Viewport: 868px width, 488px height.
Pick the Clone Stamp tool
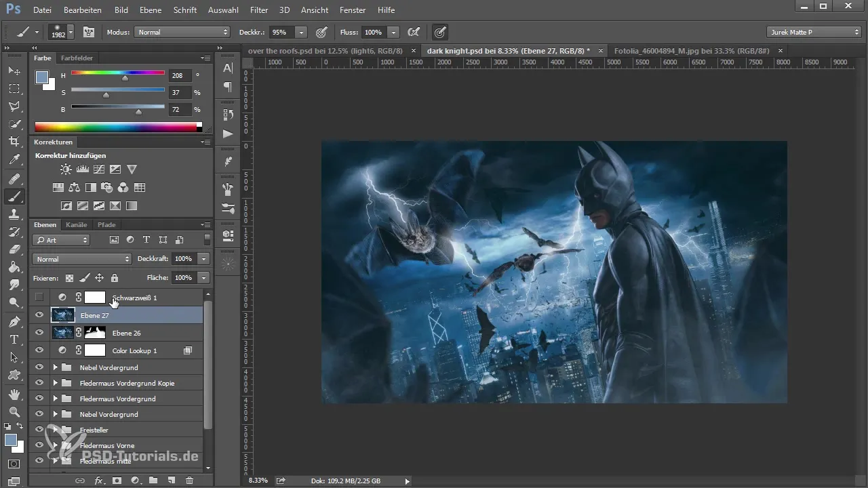coord(14,214)
